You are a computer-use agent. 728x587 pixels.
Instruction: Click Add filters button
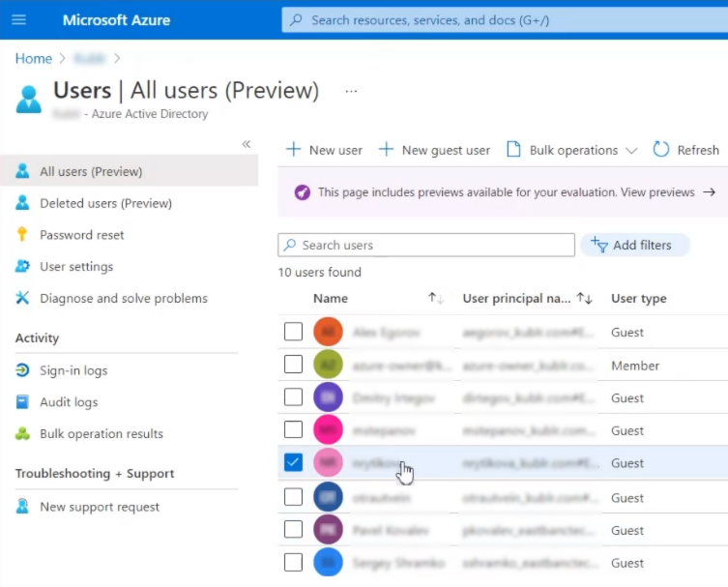click(634, 245)
